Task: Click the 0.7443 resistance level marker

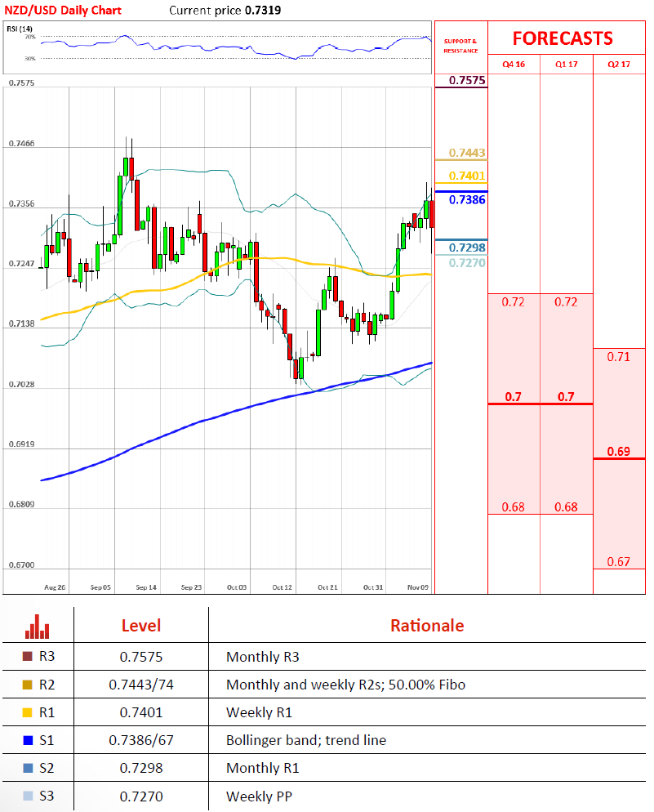Action: coord(467,153)
